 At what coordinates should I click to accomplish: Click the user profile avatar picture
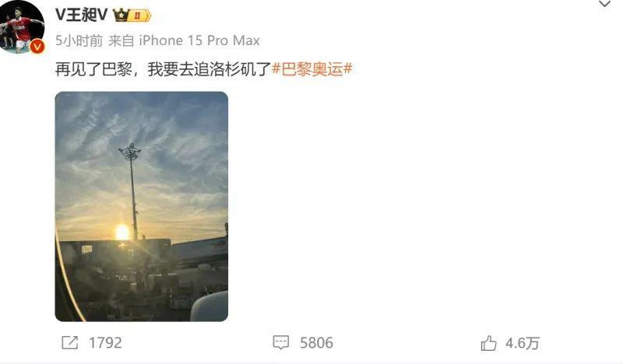[x=22, y=26]
